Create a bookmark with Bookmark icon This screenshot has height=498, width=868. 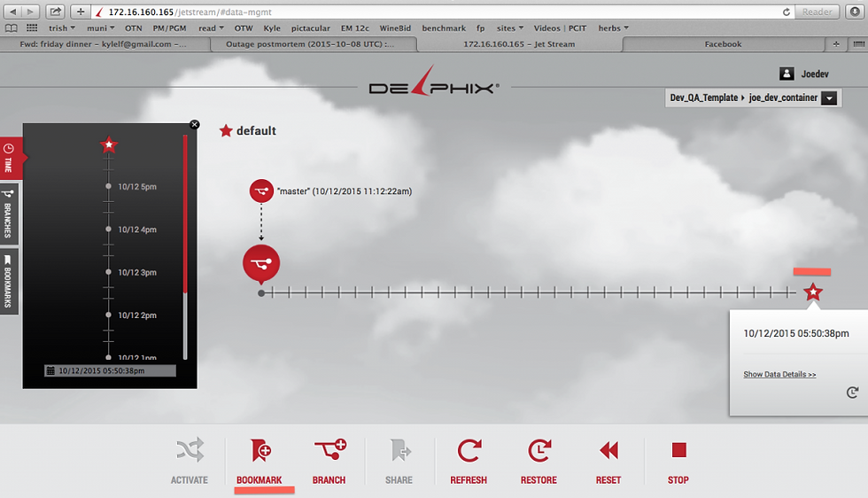pos(260,450)
